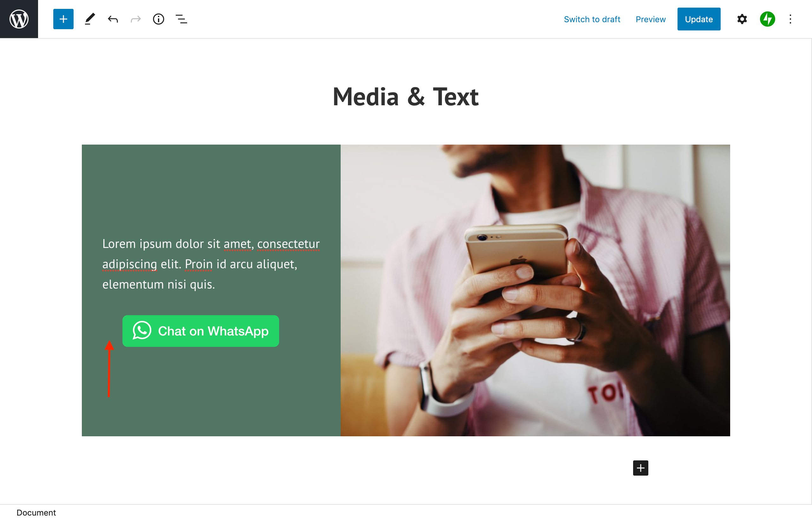Add a block with the black plus
Image resolution: width=812 pixels, height=520 pixels.
(x=640, y=468)
